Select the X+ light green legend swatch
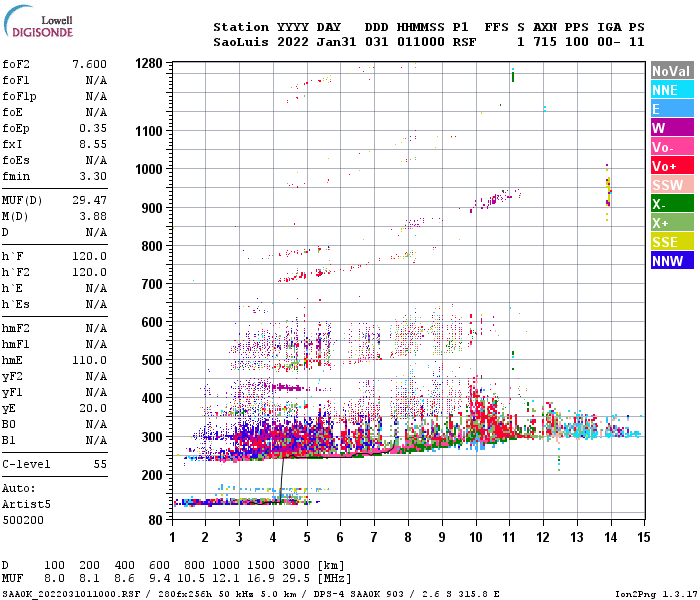The height and width of the screenshot is (600, 700). coord(672,223)
